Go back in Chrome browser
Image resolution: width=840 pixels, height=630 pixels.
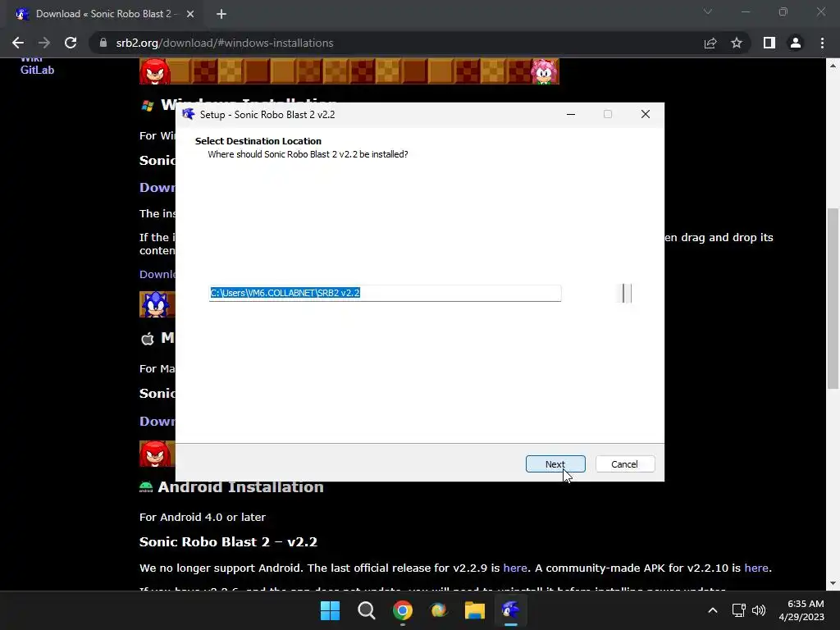point(18,43)
